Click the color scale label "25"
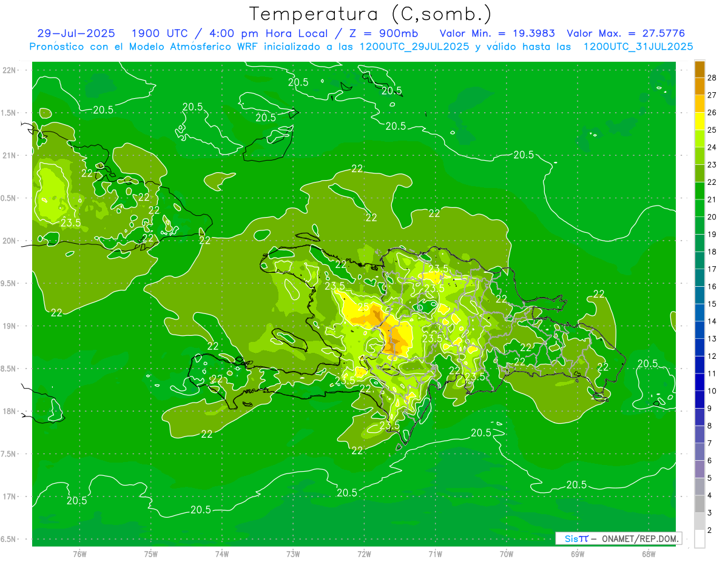 coord(712,130)
